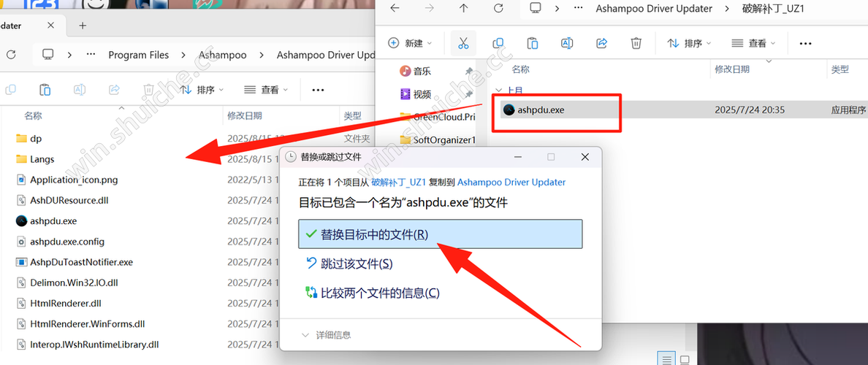The height and width of the screenshot is (365, 868).
Task: Sort by 名称 column in right window
Action: tap(520, 69)
